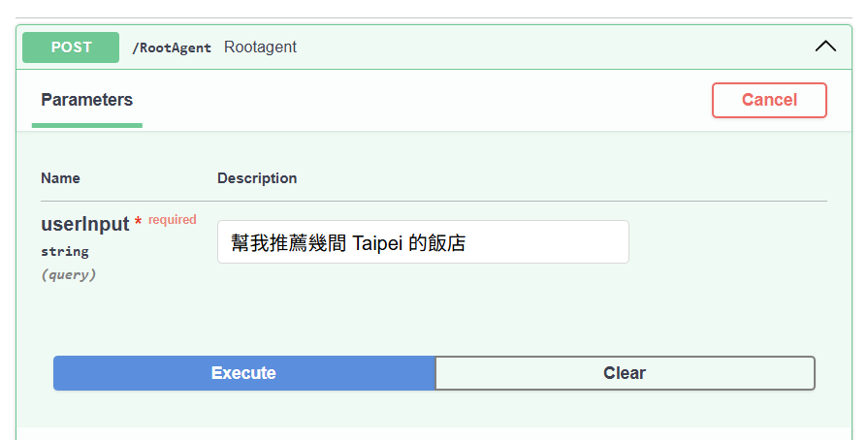868x440 pixels.
Task: Run the request with Execute
Action: click(x=243, y=373)
